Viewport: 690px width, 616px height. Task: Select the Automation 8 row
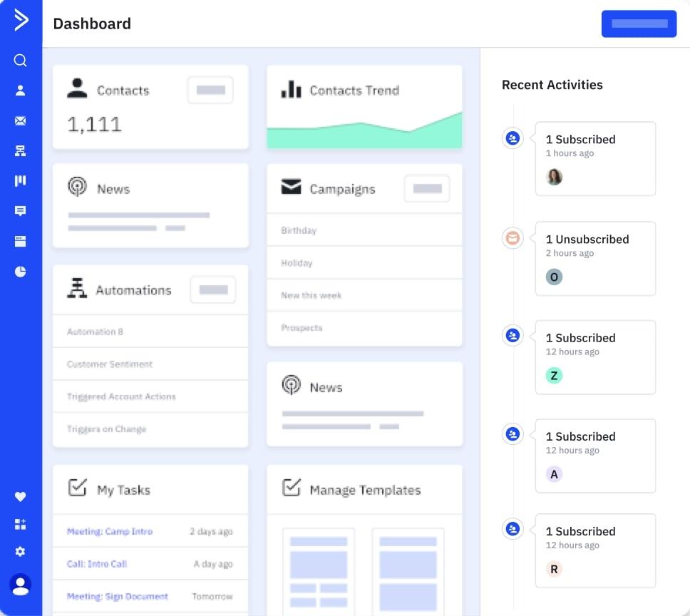point(150,332)
